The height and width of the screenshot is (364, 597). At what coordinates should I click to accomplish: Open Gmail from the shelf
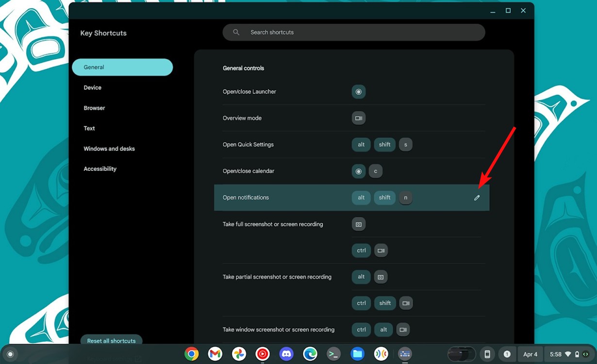pyautogui.click(x=215, y=354)
